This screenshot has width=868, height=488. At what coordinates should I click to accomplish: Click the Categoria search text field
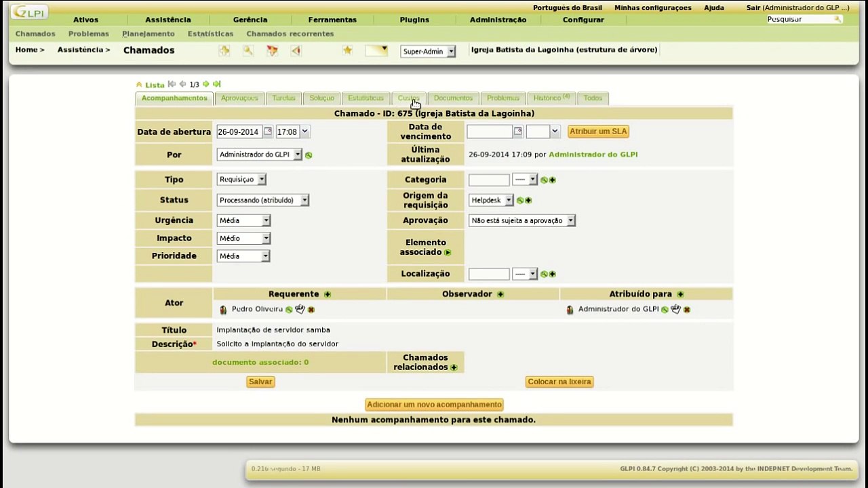pyautogui.click(x=489, y=180)
